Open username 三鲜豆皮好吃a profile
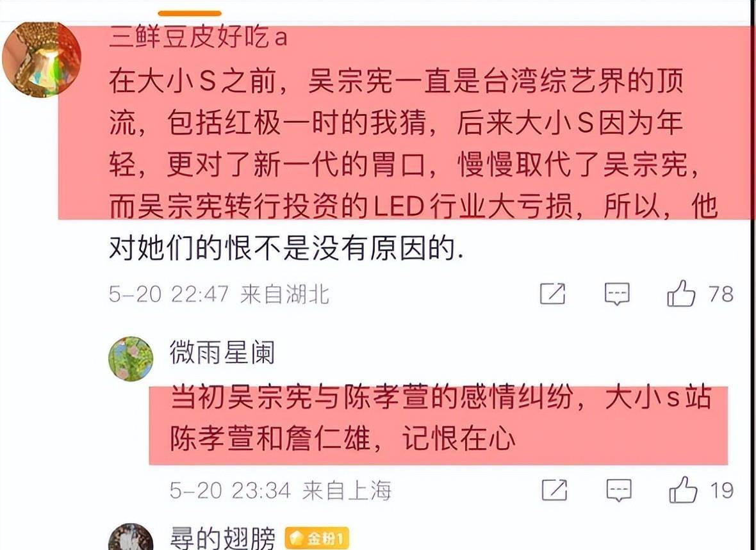Viewport: 756px width, 550px height. point(198,37)
